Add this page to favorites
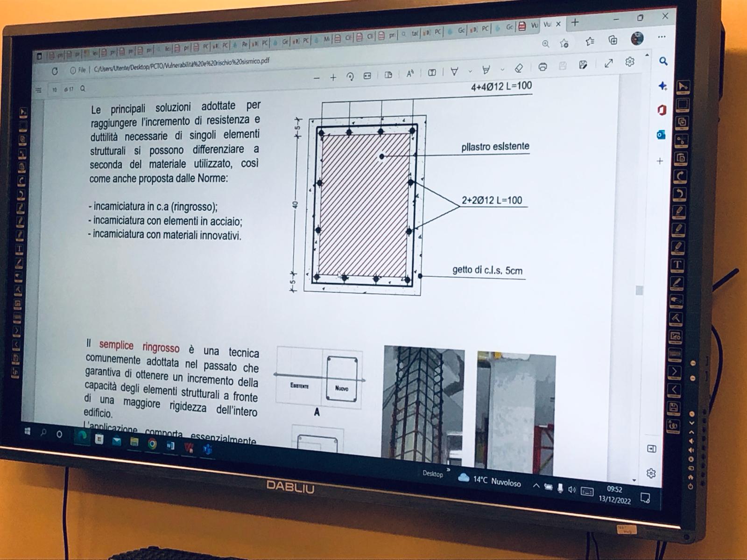 (564, 43)
